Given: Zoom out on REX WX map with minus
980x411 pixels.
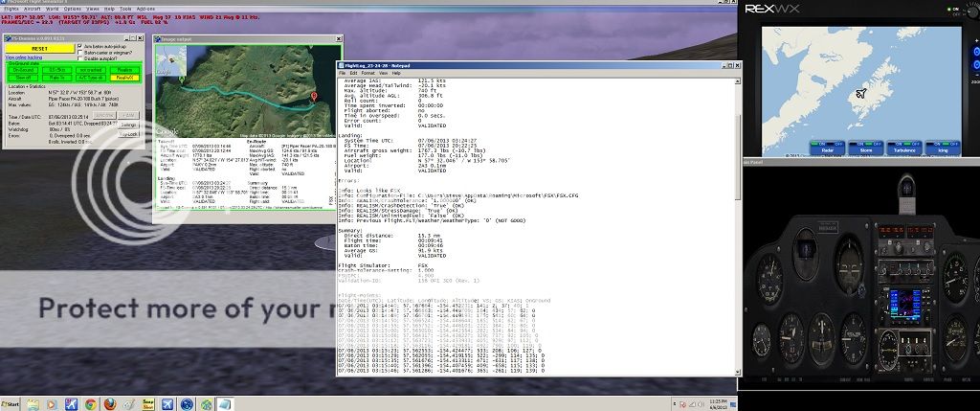Looking at the screenshot, I should click(x=976, y=75).
